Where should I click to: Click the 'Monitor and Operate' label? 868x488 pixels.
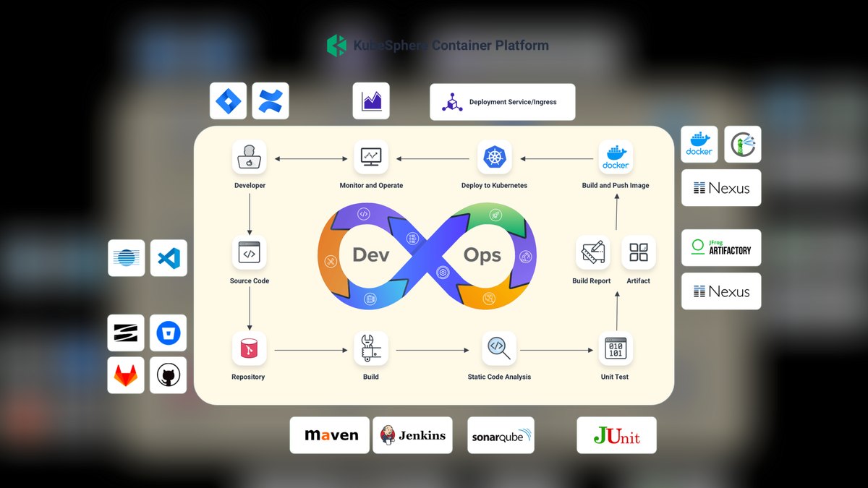click(x=371, y=186)
